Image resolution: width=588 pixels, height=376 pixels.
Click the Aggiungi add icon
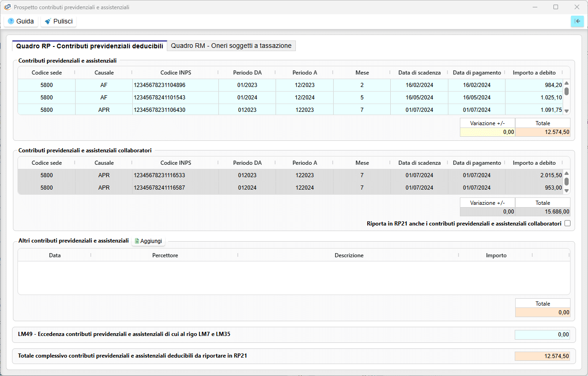coord(137,241)
